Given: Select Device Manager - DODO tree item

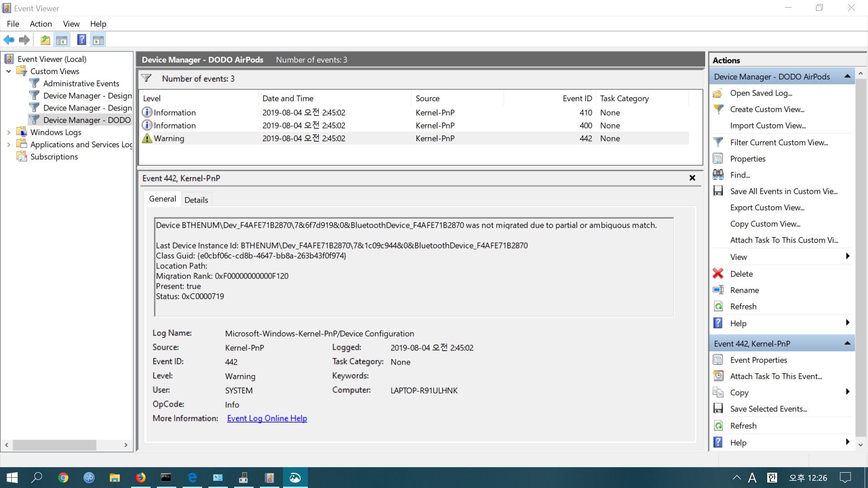Looking at the screenshot, I should 87,120.
